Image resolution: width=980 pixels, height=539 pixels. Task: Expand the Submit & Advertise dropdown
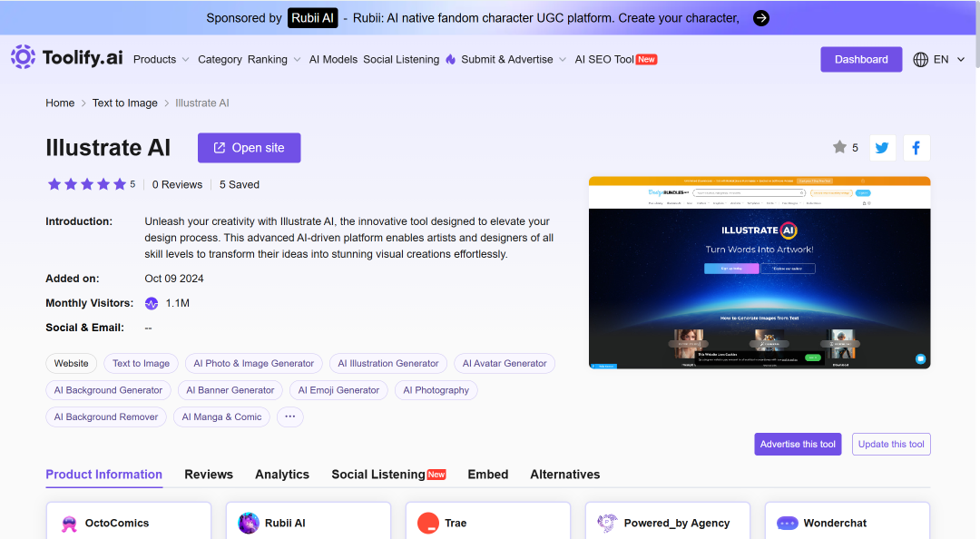514,59
